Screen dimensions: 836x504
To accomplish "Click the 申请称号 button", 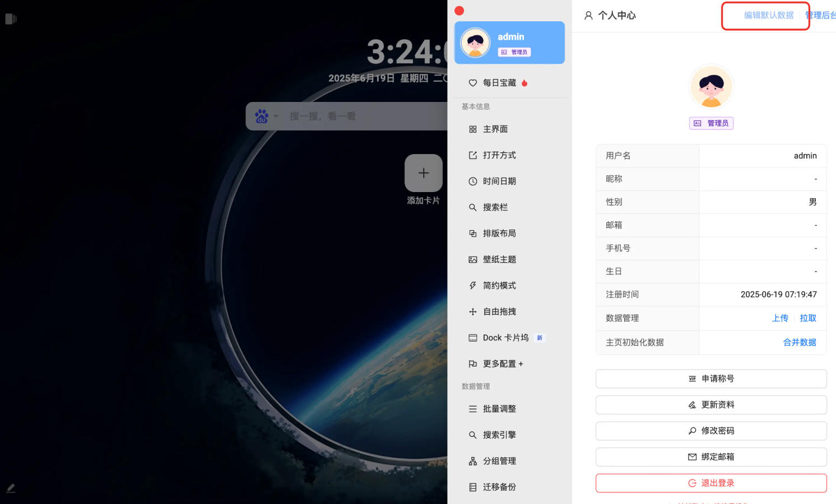I will coord(711,379).
